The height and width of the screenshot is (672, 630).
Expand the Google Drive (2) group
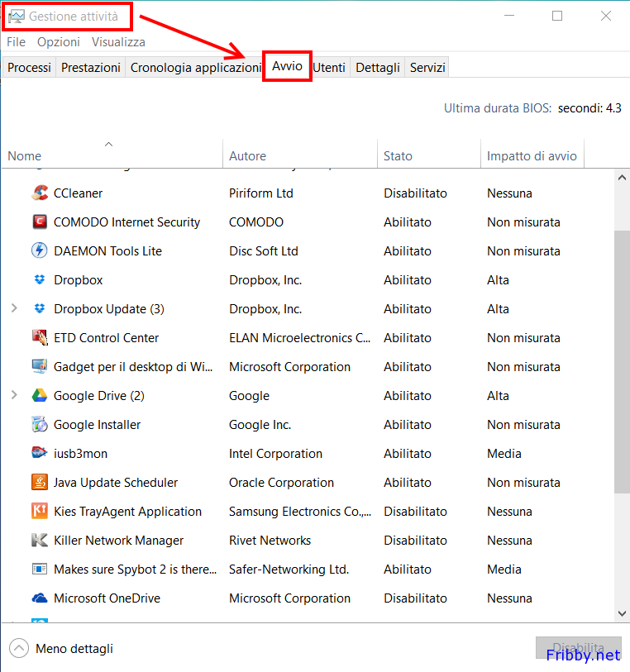[14, 396]
